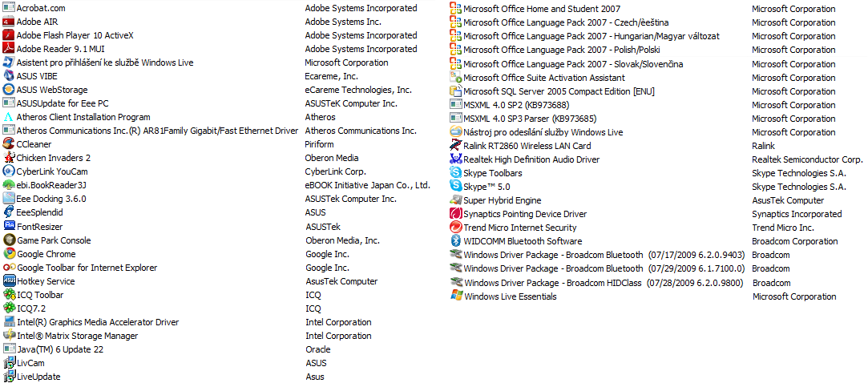Select 'Asistent pro přihlášení ke službě Windows Live'

point(105,62)
